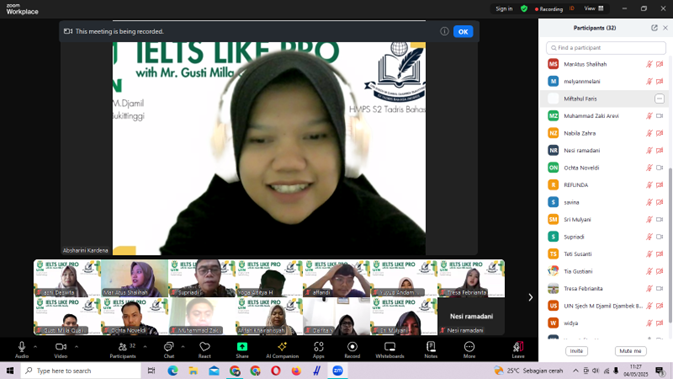Pop out the Participants panel
673x379 pixels.
click(654, 28)
